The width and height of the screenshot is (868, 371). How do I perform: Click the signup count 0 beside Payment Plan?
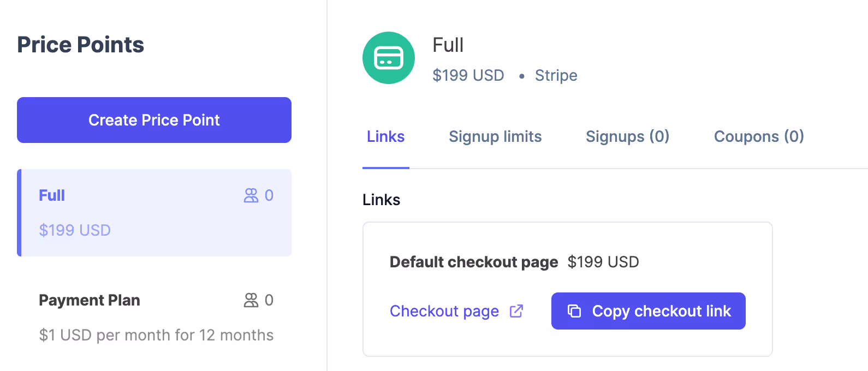(269, 300)
